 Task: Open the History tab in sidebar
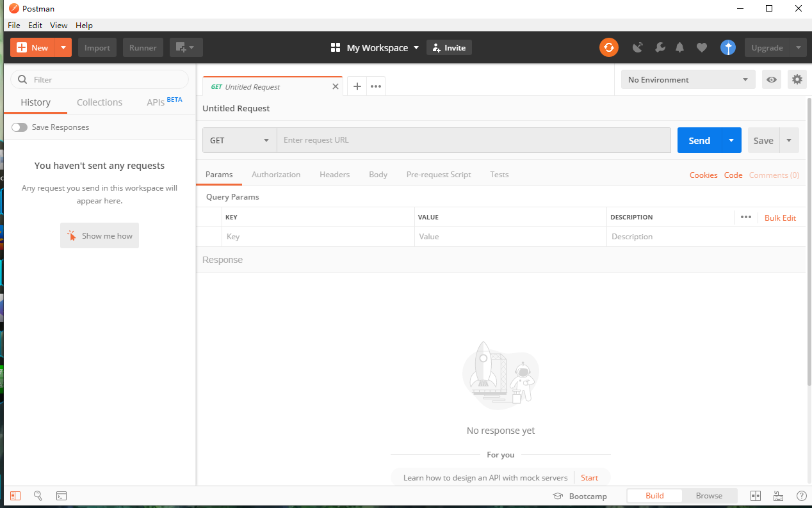(x=35, y=102)
